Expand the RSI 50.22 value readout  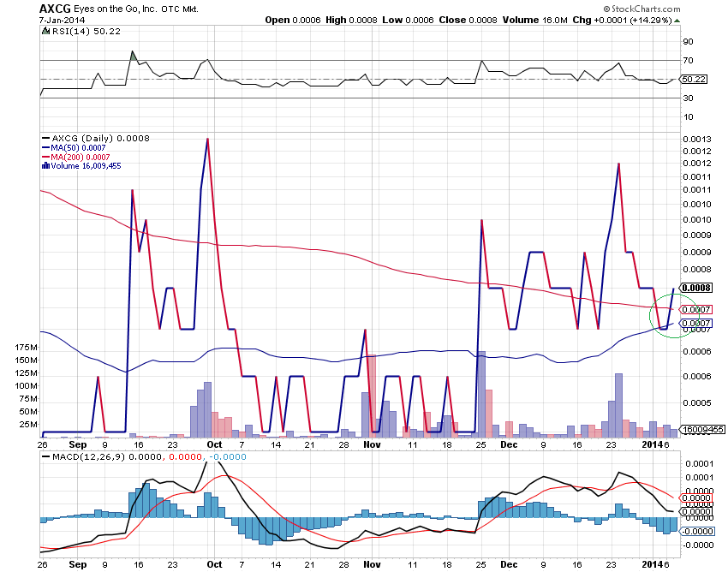(x=106, y=30)
